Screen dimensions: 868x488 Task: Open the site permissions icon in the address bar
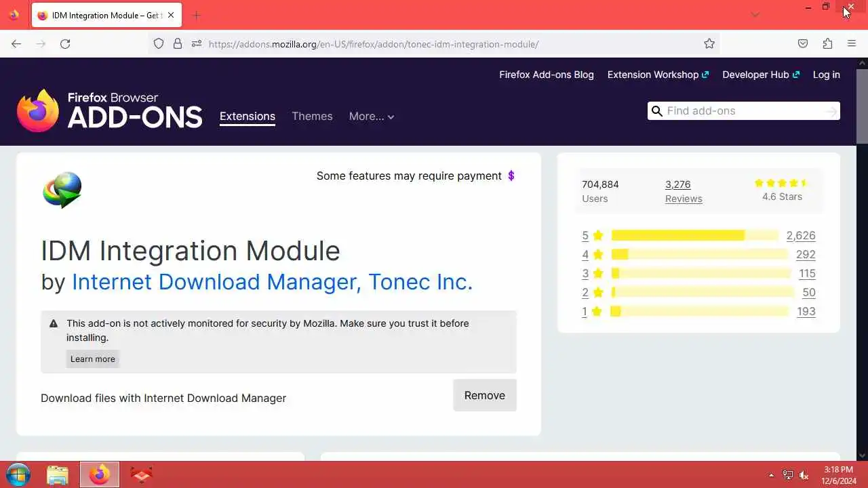point(197,44)
